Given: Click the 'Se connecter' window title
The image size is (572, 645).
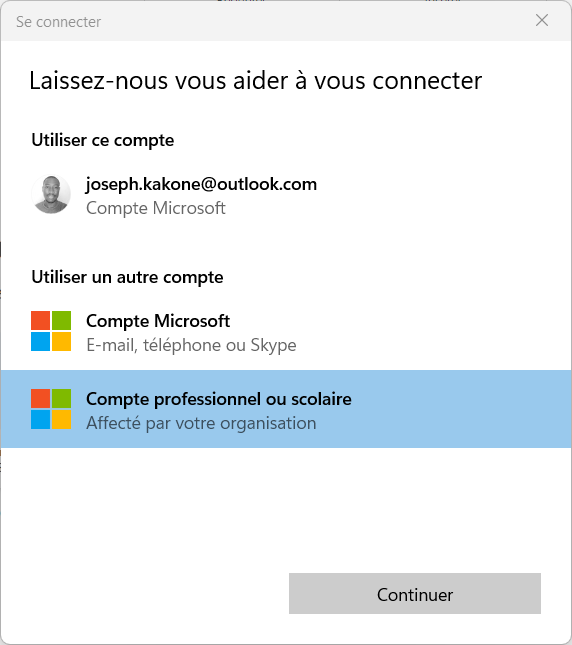Looking at the screenshot, I should (58, 22).
